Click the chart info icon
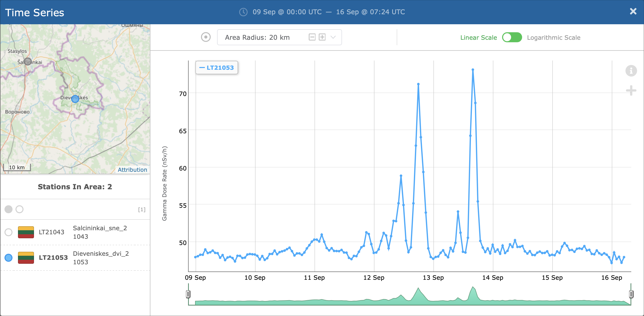Screen dimensions: 644x316 pyautogui.click(x=631, y=71)
